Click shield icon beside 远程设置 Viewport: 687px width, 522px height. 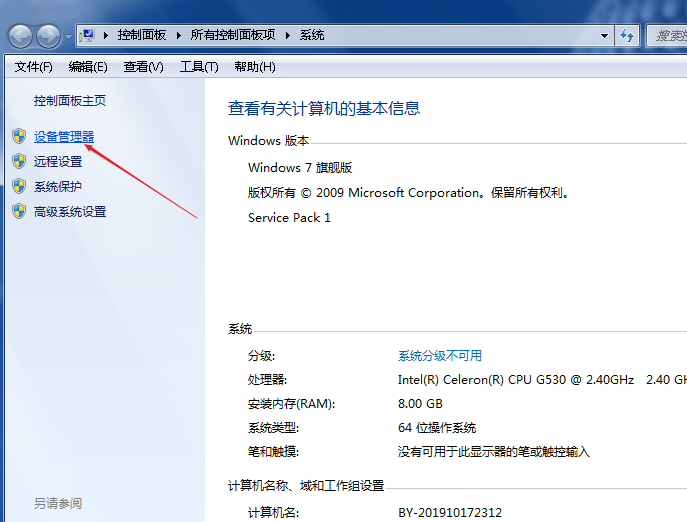tap(19, 161)
